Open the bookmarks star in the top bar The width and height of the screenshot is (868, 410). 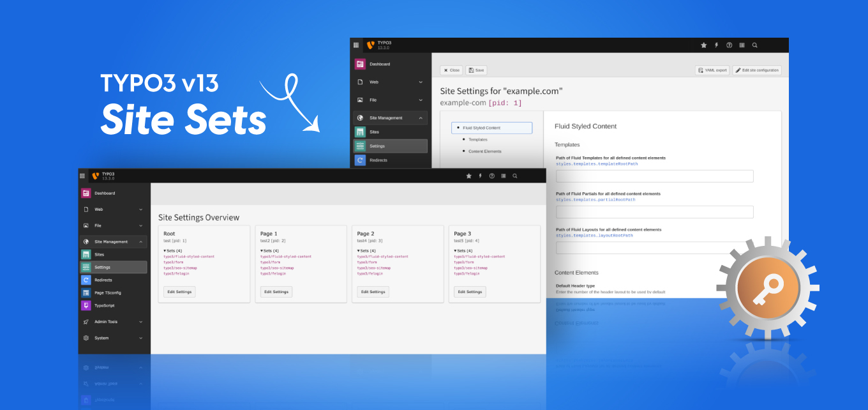pyautogui.click(x=469, y=176)
